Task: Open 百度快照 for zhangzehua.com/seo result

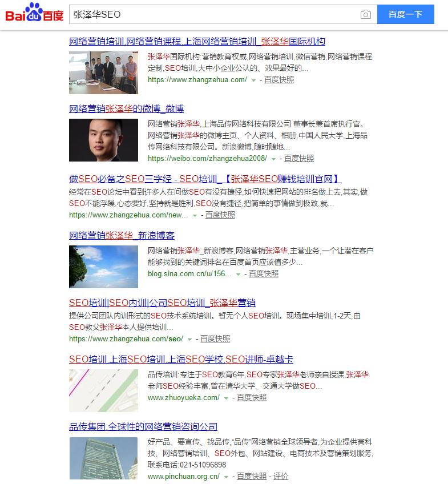Action: pyautogui.click(x=215, y=339)
